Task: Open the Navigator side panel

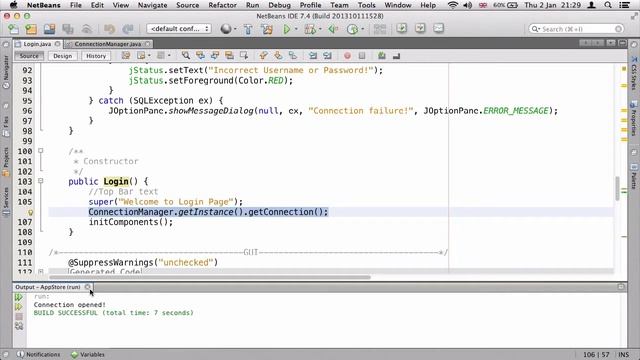Action: [6, 71]
